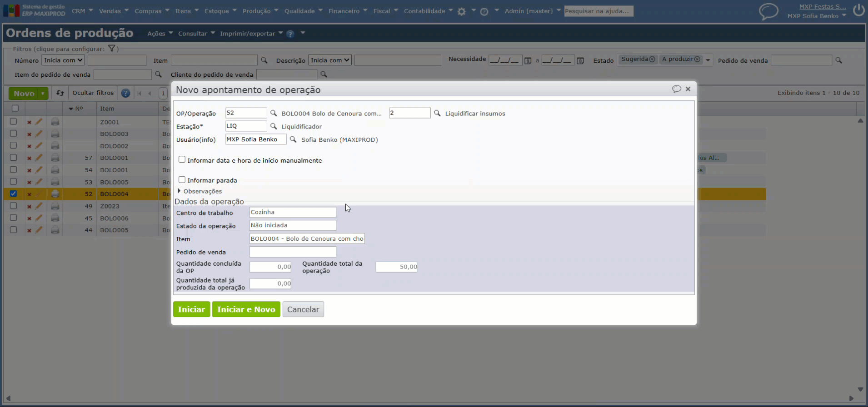Click the blue help icon beside Ocultar filtros
The width and height of the screenshot is (868, 407).
coord(125,93)
